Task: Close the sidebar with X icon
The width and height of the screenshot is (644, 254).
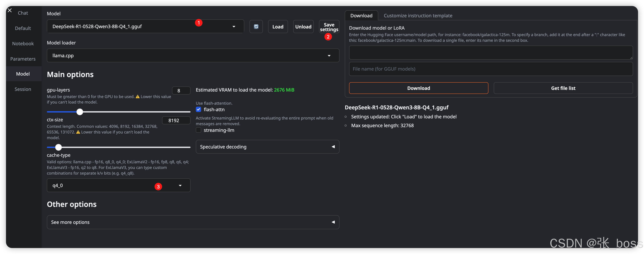Action: (x=10, y=10)
